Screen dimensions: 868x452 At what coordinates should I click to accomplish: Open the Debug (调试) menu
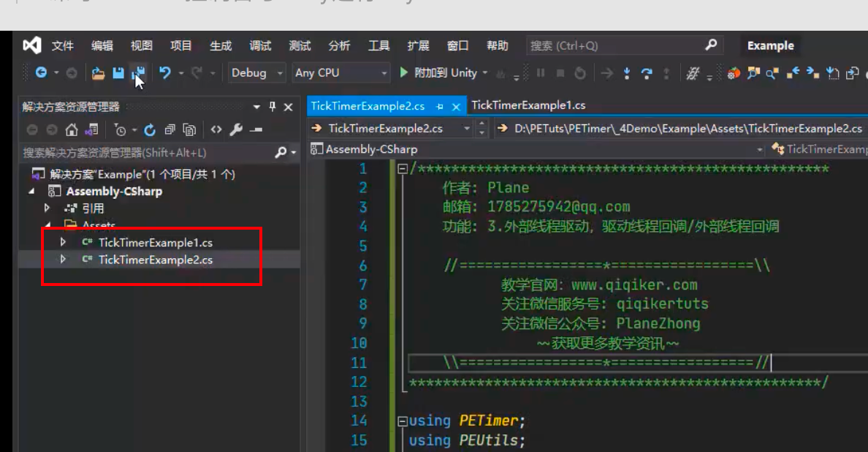[x=260, y=45]
